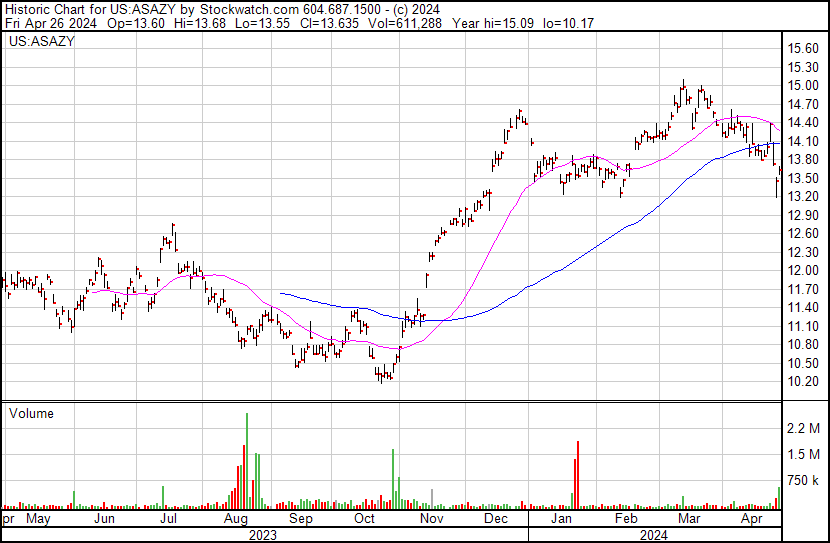This screenshot has height=543, width=830.
Task: Click the Aug month label
Action: (236, 518)
